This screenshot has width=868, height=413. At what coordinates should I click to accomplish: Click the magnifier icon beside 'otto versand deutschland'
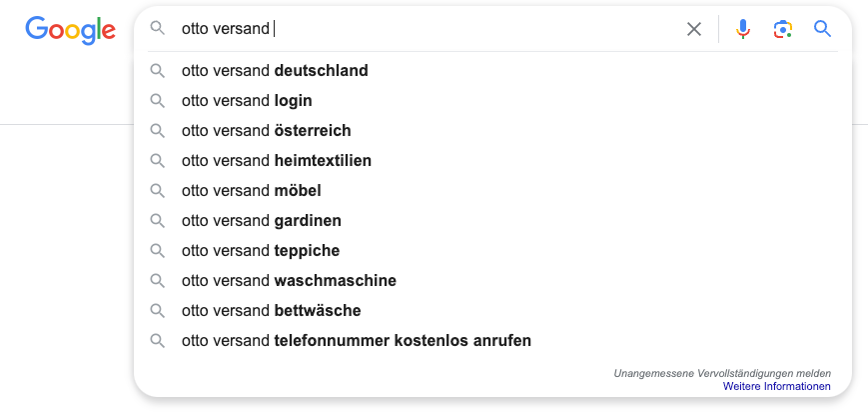[157, 71]
